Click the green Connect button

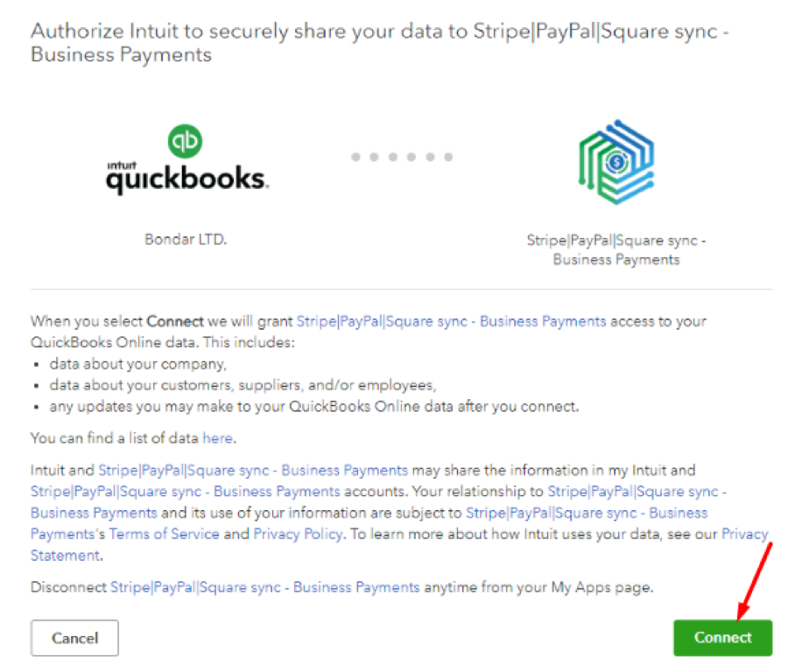(x=722, y=638)
